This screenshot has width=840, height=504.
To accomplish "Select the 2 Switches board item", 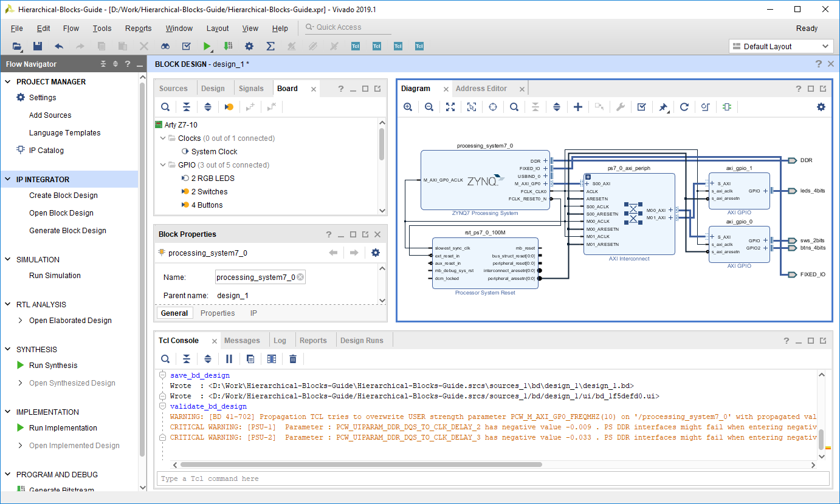I will pos(209,192).
